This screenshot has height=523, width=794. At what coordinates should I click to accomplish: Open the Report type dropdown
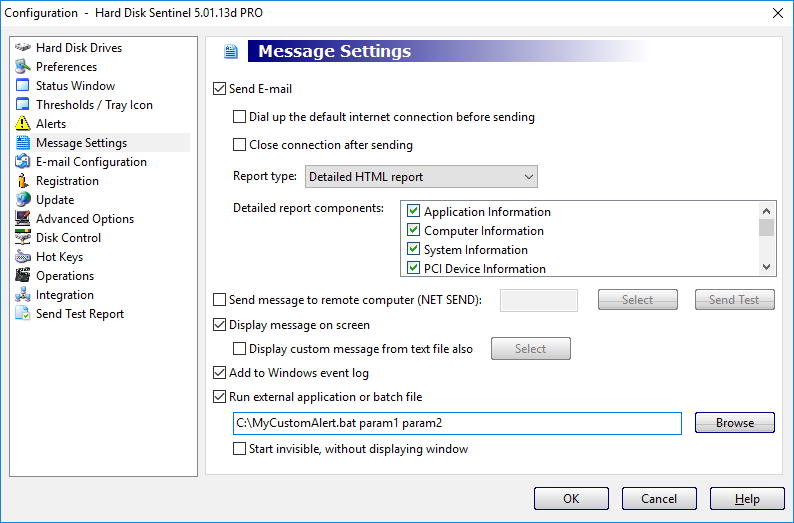pos(421,177)
